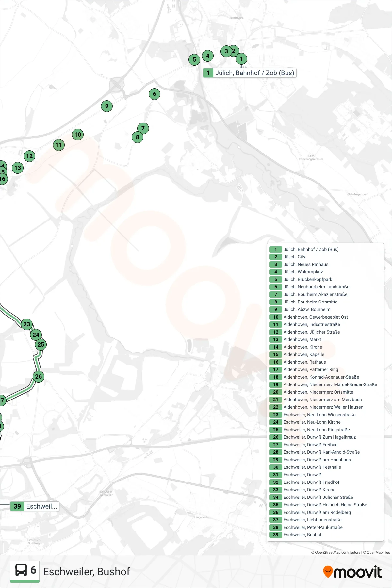Screen dimensions: 392x588
Task: Select stop marker 11 on the map
Action: (x=59, y=145)
